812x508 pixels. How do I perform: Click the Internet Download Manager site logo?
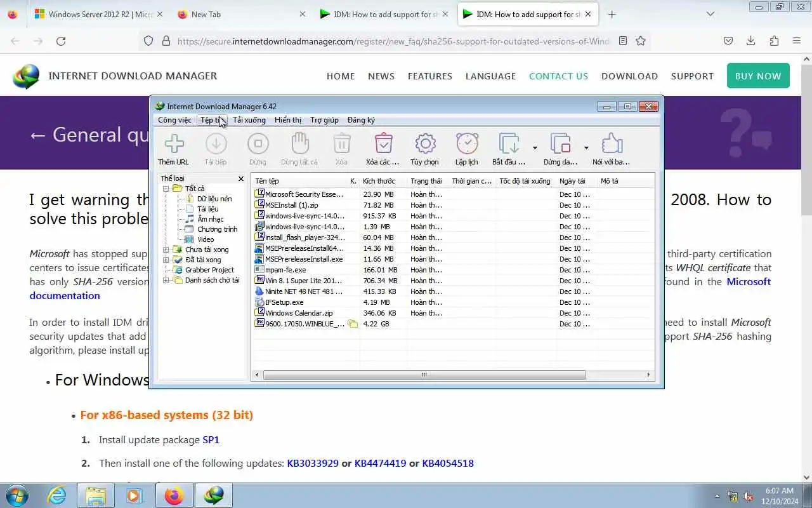[26, 76]
